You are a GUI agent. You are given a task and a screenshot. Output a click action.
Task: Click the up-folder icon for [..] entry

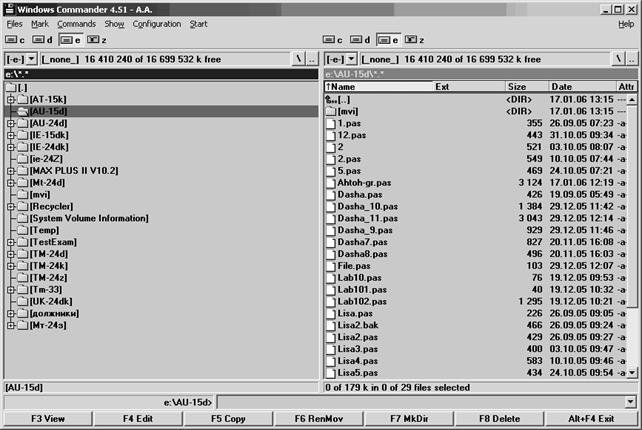point(331,100)
